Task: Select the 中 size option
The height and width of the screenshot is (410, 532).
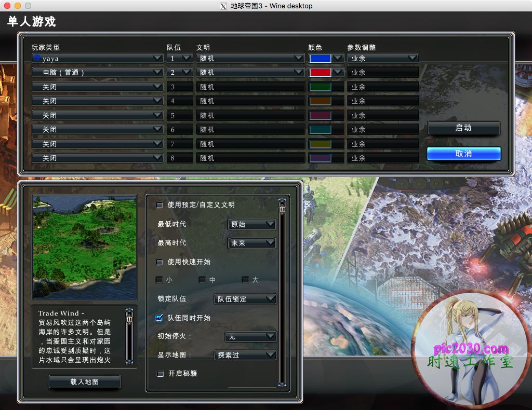Action: [x=202, y=280]
